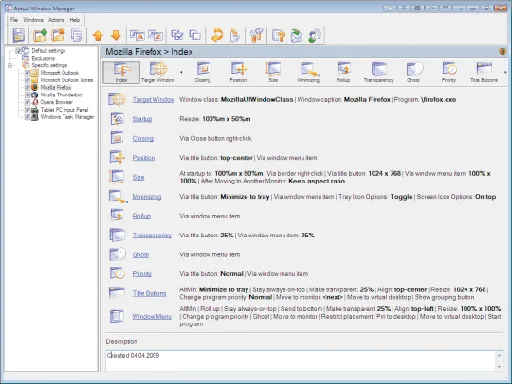Open the File menu
Screen dimensions: 512x384
pyautogui.click(x=14, y=20)
